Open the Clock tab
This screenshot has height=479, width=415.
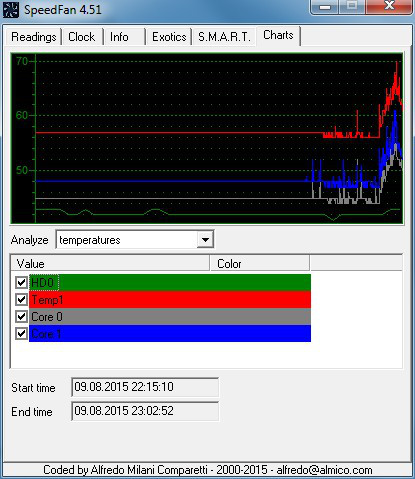click(82, 37)
